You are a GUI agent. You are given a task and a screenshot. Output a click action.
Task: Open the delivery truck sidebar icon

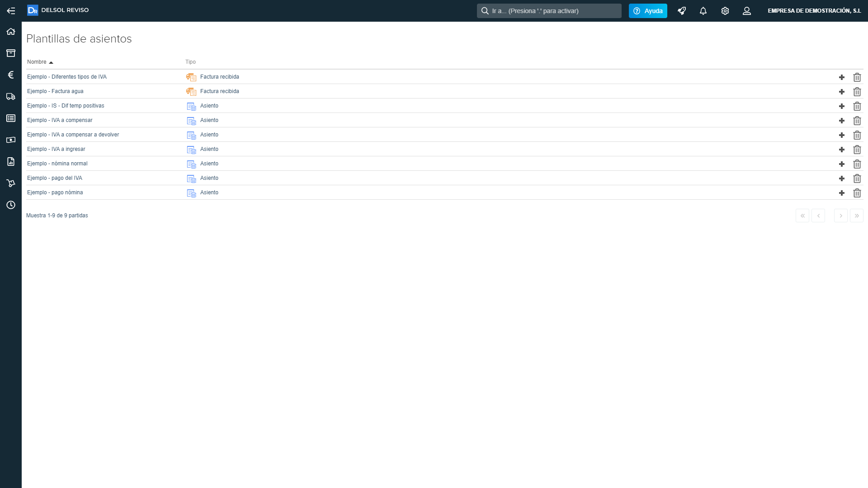(11, 97)
